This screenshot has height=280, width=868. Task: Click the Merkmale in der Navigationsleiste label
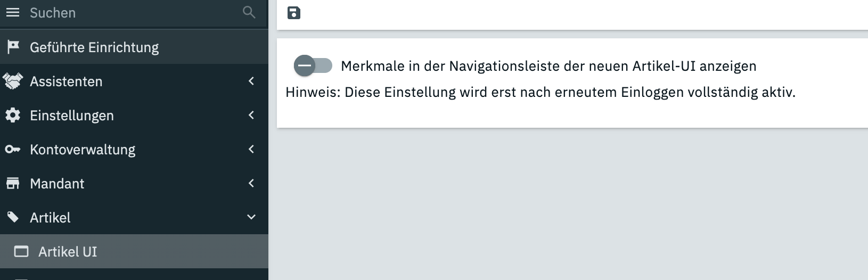click(x=548, y=66)
